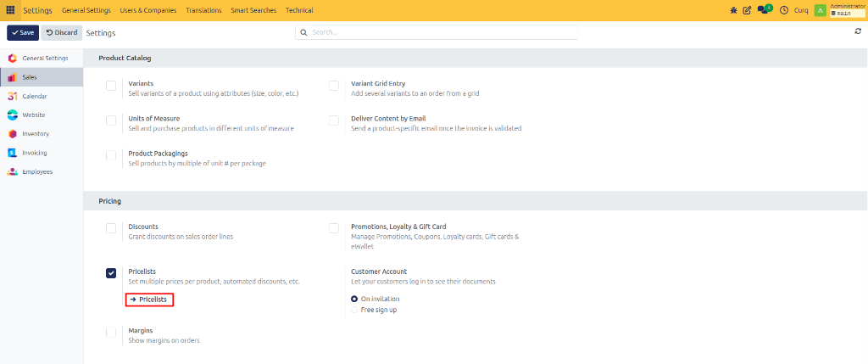Click the green 3 badge on the chat icon

[x=769, y=7]
